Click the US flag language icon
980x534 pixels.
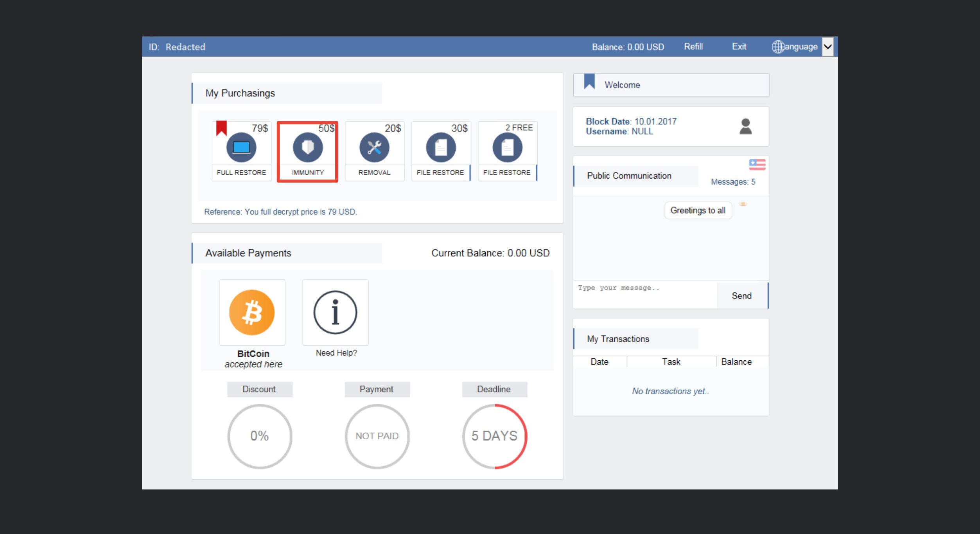coord(757,164)
